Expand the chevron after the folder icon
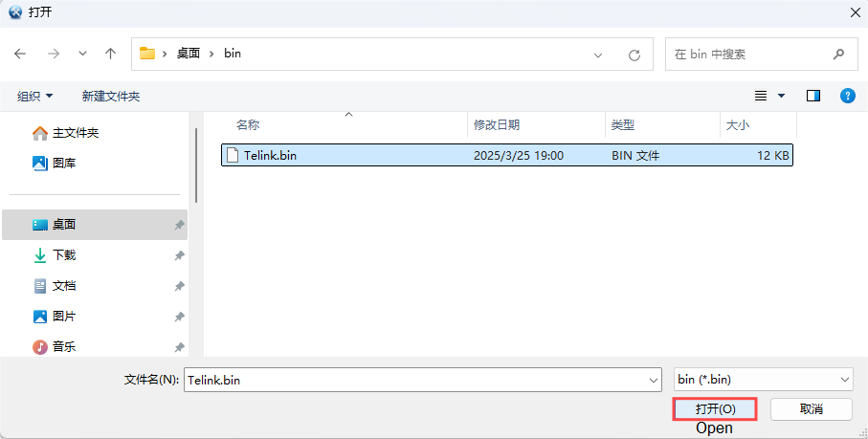868x439 pixels. pyautogui.click(x=165, y=55)
